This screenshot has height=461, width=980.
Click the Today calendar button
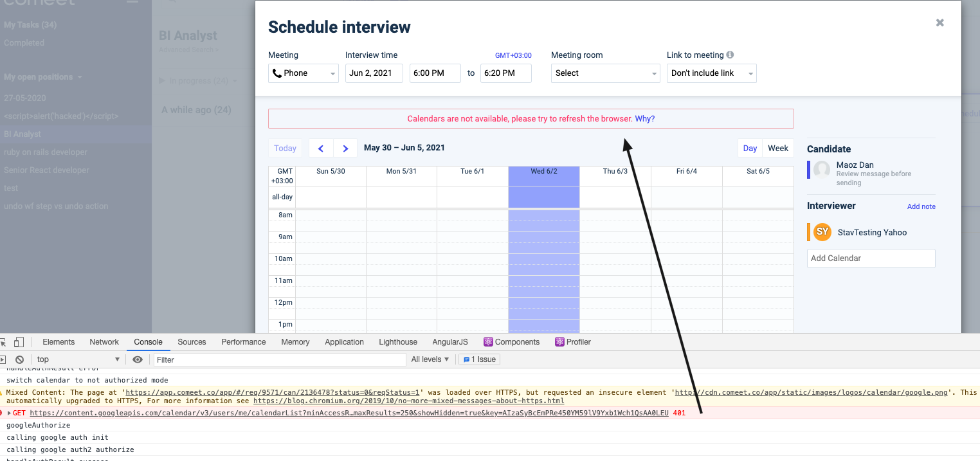285,148
